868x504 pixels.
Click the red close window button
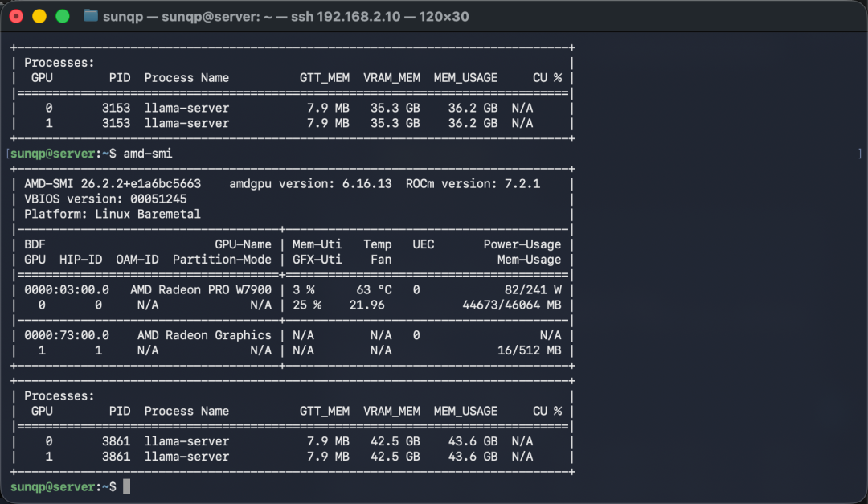click(16, 17)
